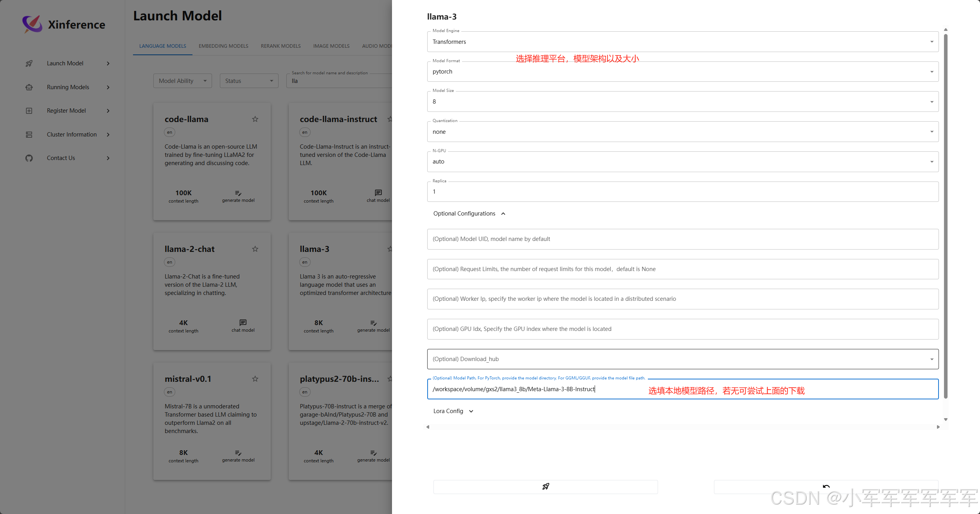The width and height of the screenshot is (980, 514).
Task: Favorite the code-llama card star
Action: [x=255, y=119]
